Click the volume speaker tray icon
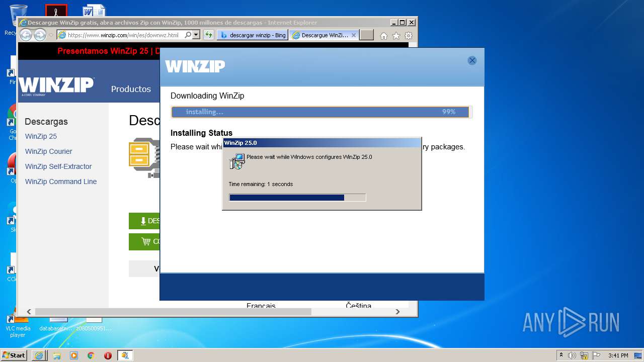 (572, 355)
